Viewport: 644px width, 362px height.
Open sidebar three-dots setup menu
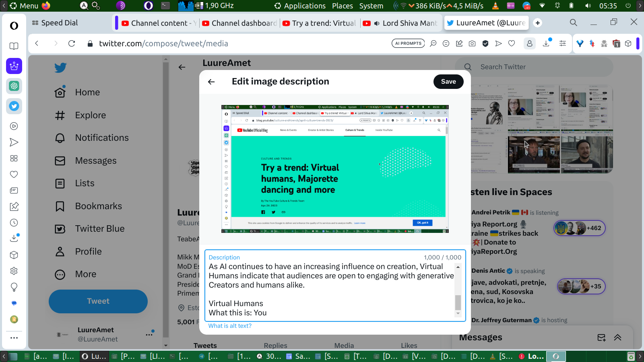click(x=14, y=338)
